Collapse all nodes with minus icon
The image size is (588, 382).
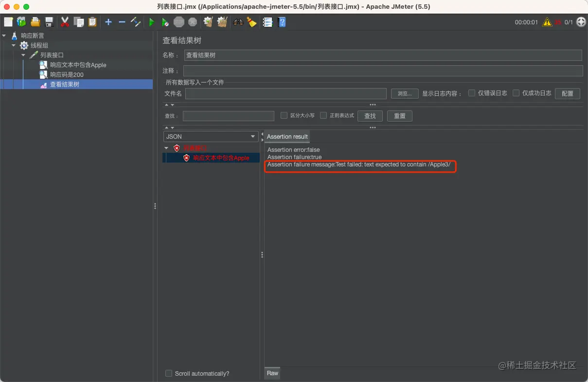[x=122, y=22]
